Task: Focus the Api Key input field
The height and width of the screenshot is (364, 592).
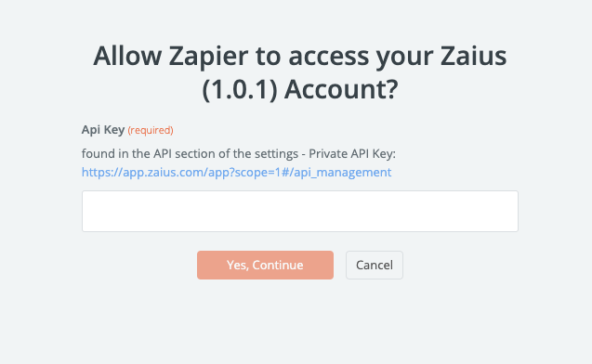Action: point(300,211)
